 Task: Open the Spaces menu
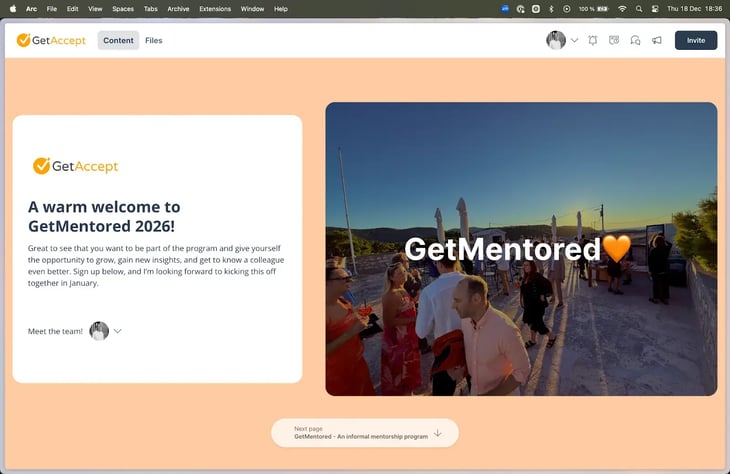(x=122, y=8)
